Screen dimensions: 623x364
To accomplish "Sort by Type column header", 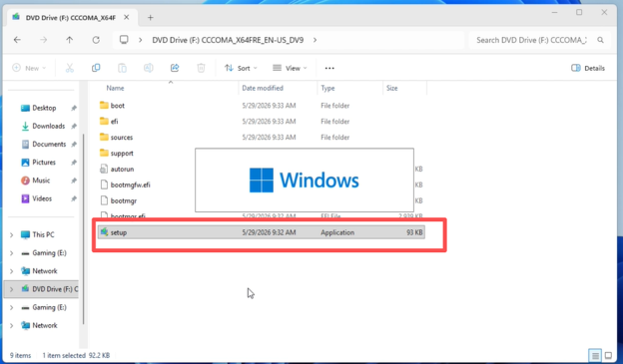I will [x=327, y=88].
